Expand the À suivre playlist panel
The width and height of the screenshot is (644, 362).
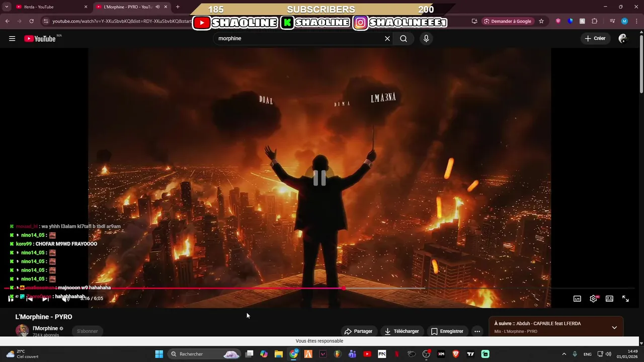tap(614, 327)
